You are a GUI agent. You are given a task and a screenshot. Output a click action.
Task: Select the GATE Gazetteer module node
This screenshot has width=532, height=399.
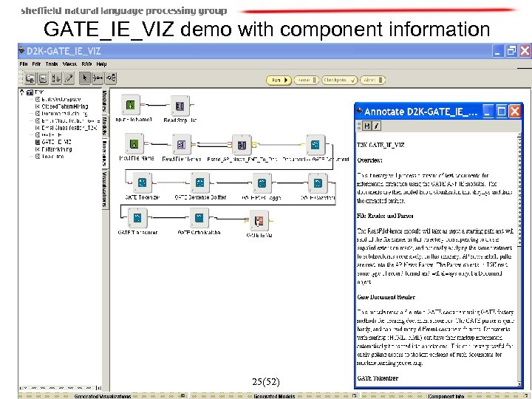click(318, 183)
